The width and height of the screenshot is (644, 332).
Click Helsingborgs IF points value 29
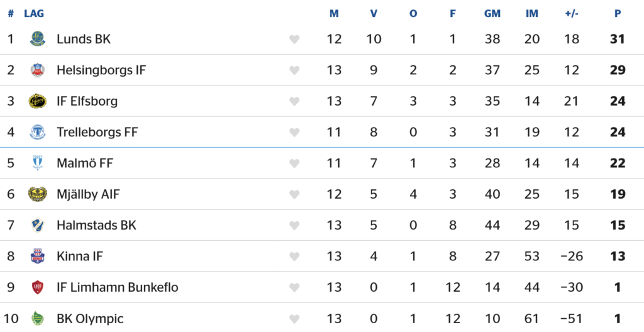tap(618, 70)
